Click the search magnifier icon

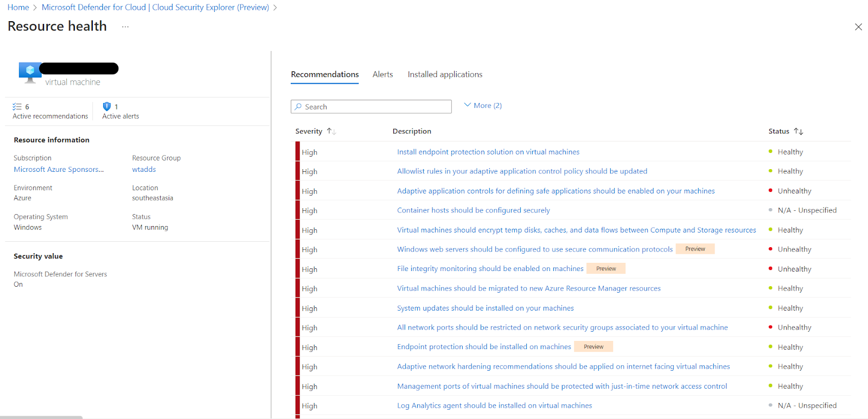[298, 107]
